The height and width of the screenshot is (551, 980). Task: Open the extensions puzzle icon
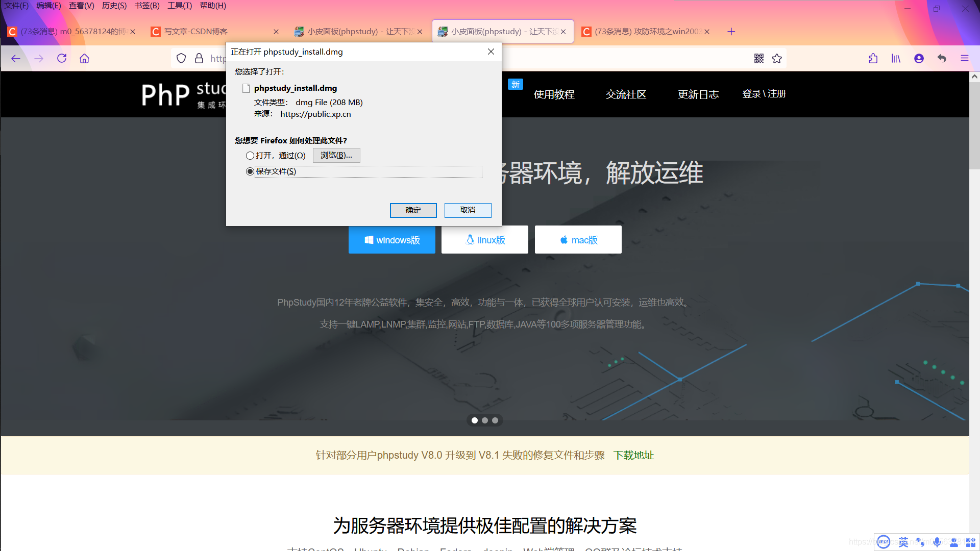[873, 59]
